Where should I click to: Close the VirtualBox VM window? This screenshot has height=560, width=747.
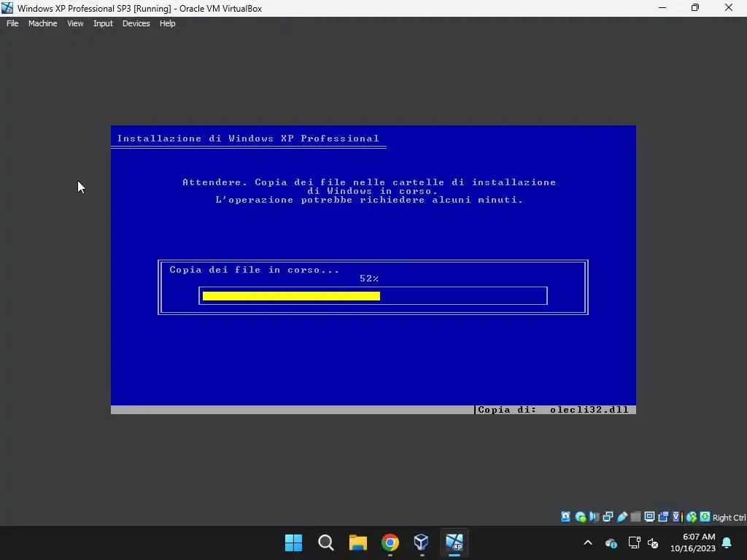pyautogui.click(x=729, y=8)
